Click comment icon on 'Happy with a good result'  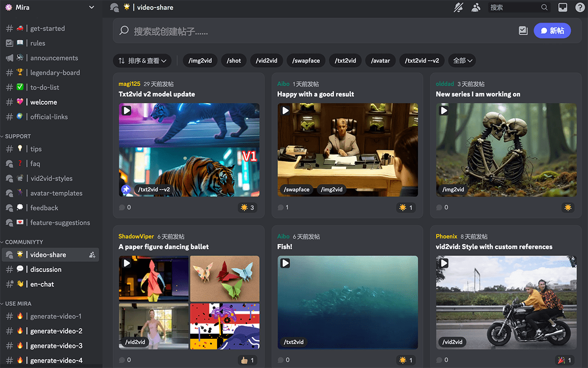(281, 207)
